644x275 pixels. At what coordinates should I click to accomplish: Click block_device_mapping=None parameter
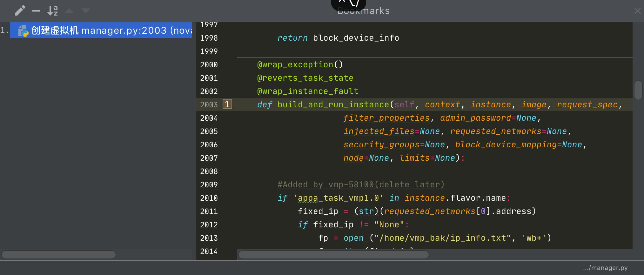point(519,144)
